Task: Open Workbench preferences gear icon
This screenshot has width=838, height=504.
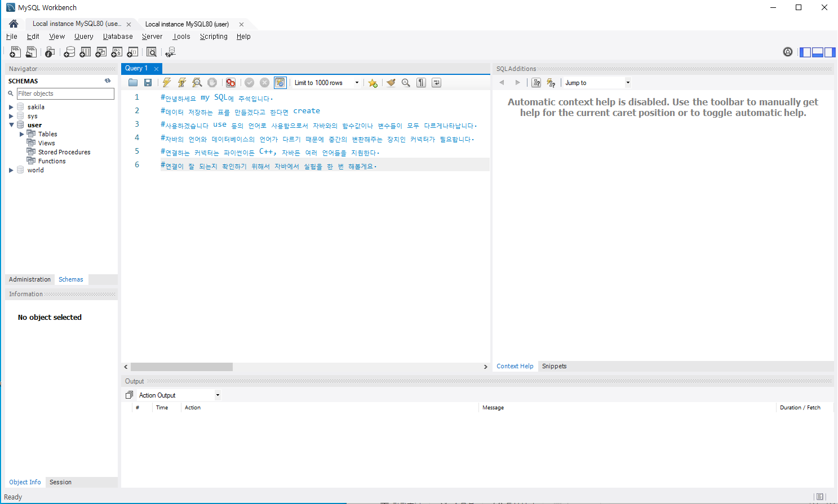Action: [788, 52]
